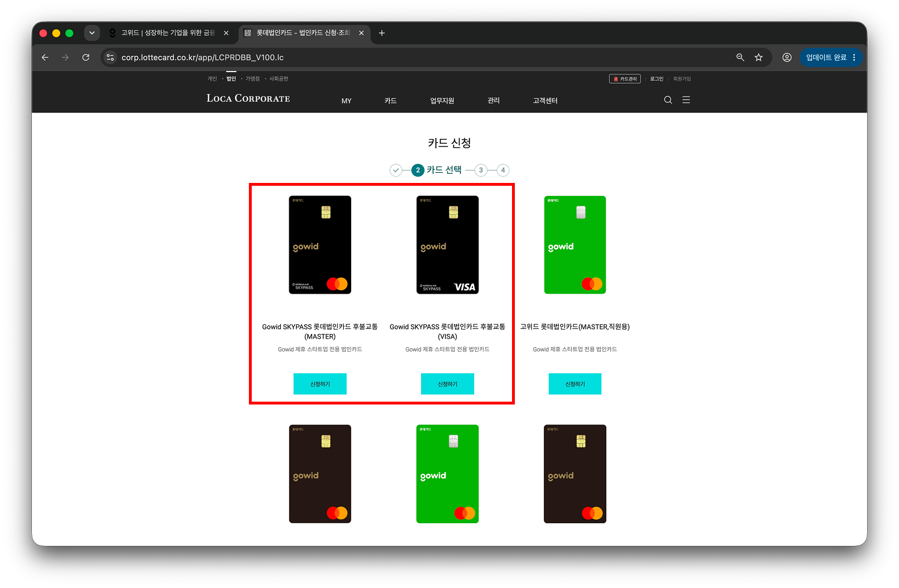899x588 pixels.
Task: Click the 업데이트 완료 button
Action: tap(831, 57)
